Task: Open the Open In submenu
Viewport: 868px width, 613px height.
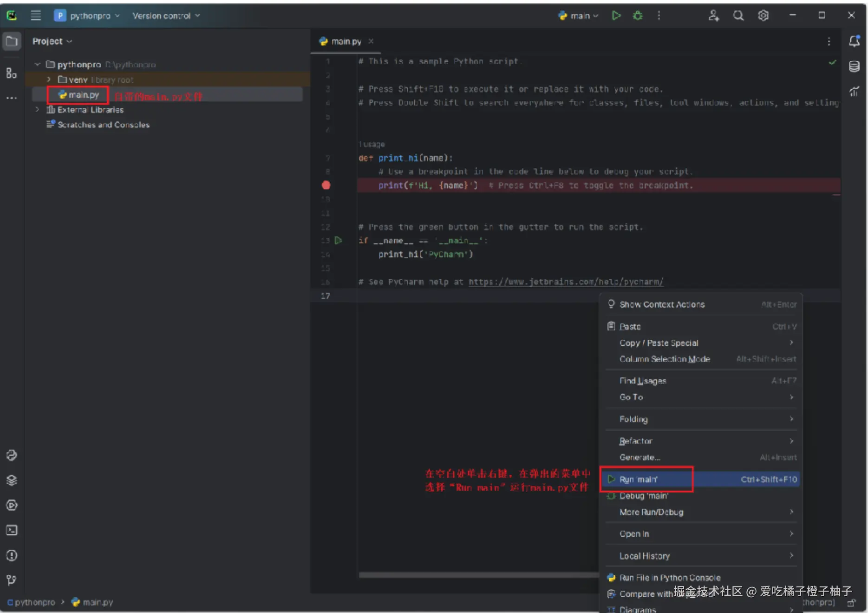Action: 701,534
